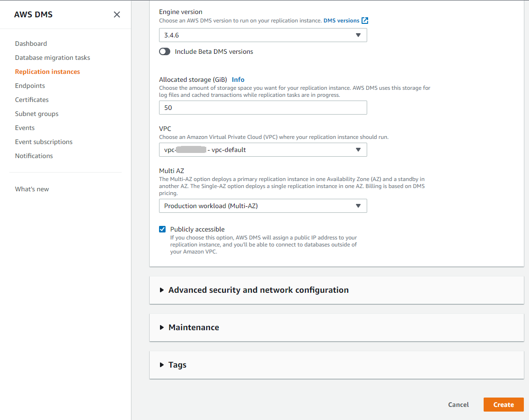This screenshot has height=420, width=529.
Task: Open the Multi AZ dropdown
Action: tap(263, 206)
